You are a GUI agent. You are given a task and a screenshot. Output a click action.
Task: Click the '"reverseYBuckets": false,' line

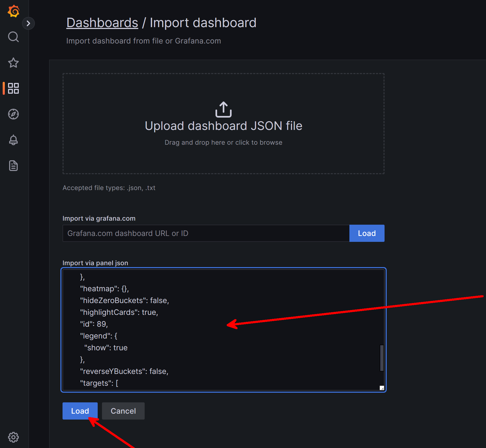[x=124, y=371]
